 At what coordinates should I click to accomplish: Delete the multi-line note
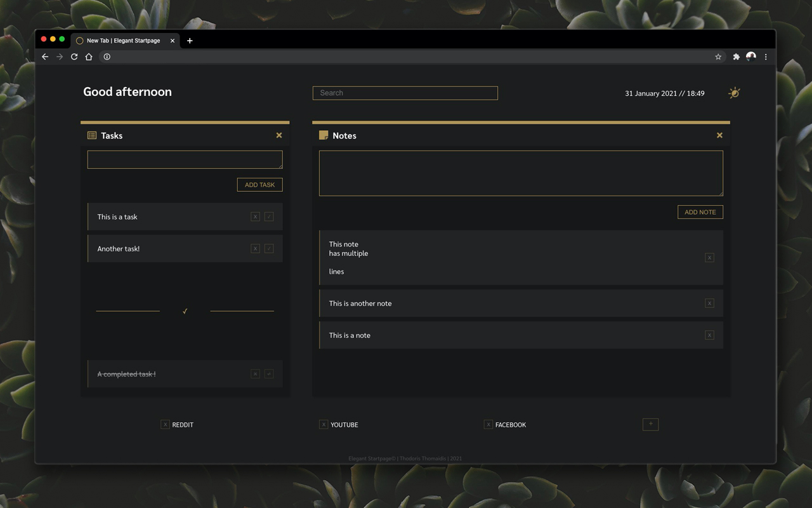pos(709,257)
